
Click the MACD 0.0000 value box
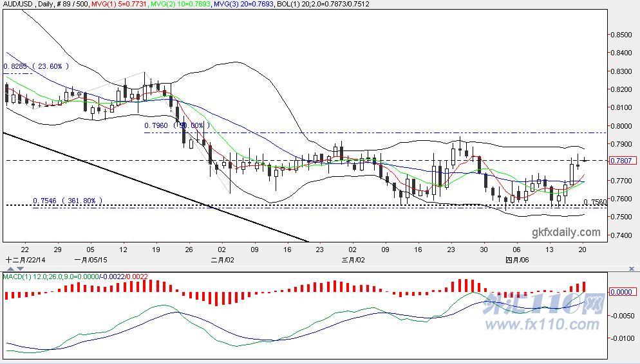tap(621, 292)
